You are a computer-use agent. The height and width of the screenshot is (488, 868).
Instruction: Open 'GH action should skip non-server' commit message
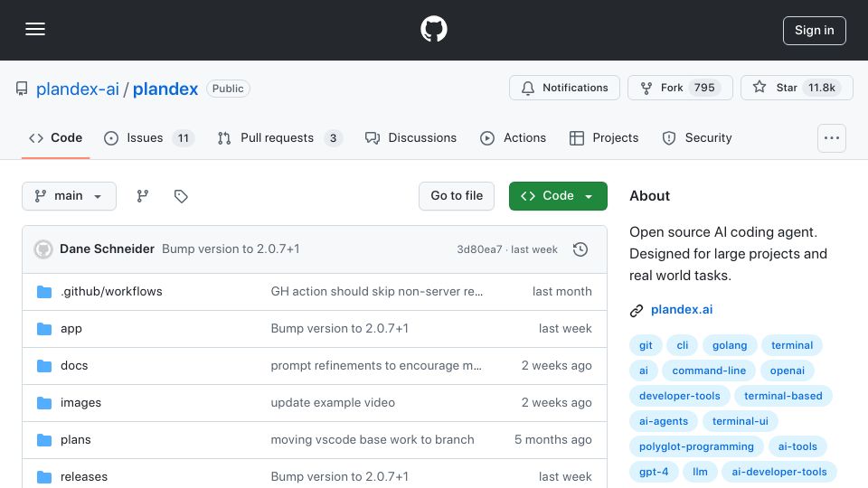tap(376, 292)
